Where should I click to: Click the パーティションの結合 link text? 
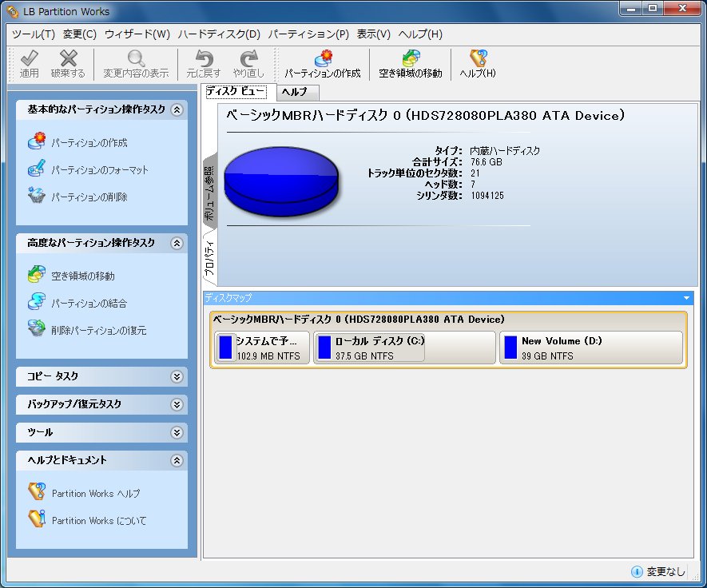(x=89, y=304)
